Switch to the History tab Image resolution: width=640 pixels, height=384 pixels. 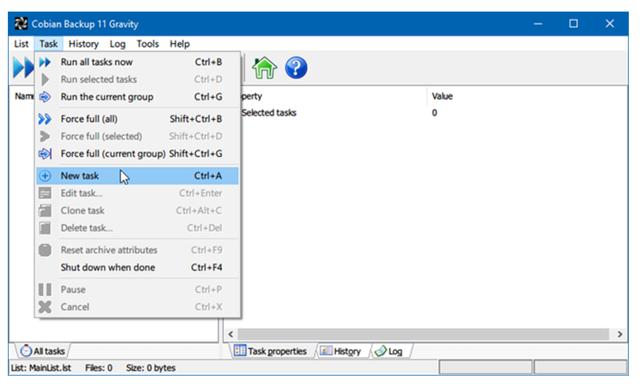(x=341, y=351)
